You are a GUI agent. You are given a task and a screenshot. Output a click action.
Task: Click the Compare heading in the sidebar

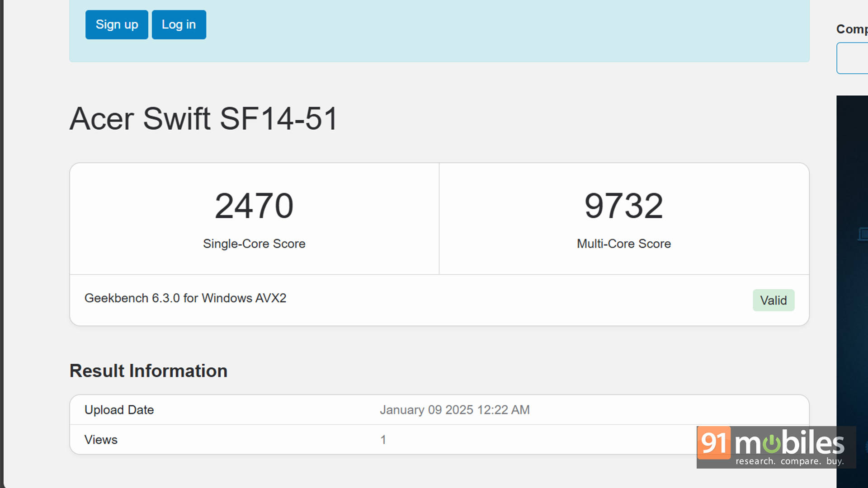tap(852, 29)
